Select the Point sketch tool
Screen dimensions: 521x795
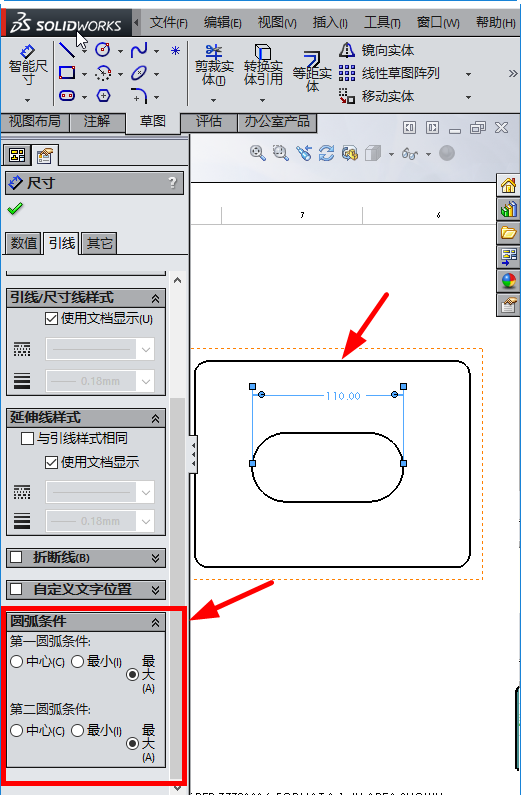pos(175,50)
